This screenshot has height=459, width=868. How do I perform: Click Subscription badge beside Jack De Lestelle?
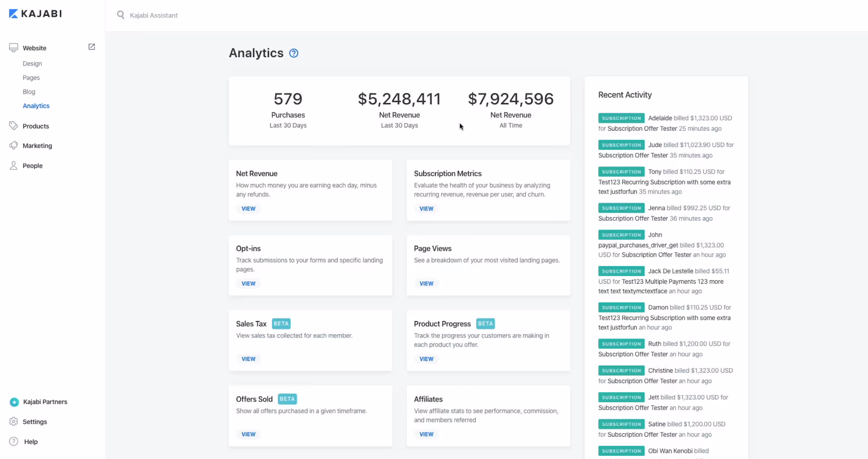(x=621, y=271)
